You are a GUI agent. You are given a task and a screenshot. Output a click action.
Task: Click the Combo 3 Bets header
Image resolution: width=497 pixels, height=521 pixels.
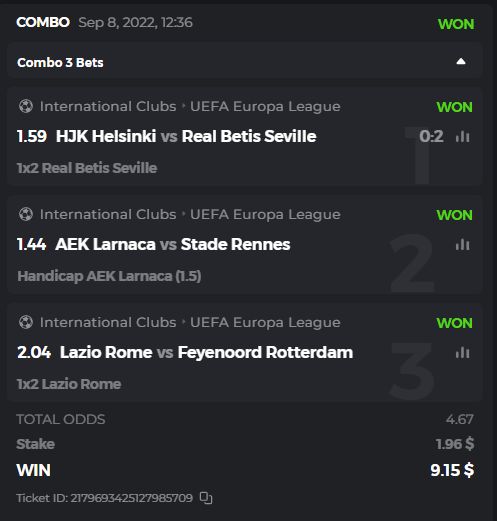[245, 60]
